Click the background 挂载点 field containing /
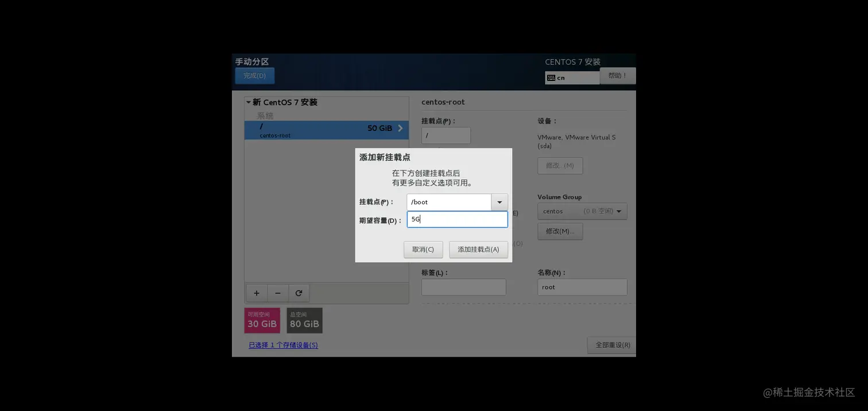Screen dimensions: 868x411 pyautogui.click(x=446, y=135)
